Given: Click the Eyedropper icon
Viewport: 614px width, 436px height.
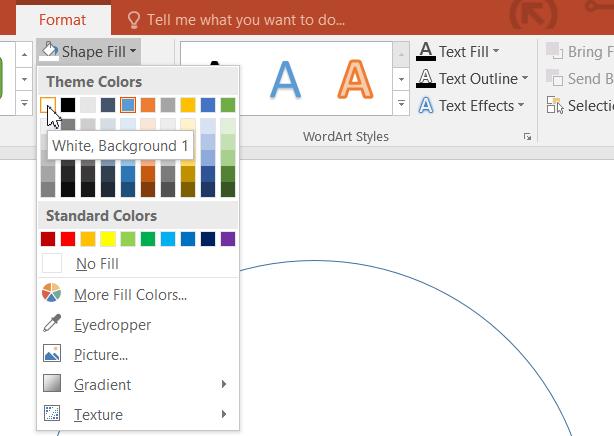Looking at the screenshot, I should (53, 324).
